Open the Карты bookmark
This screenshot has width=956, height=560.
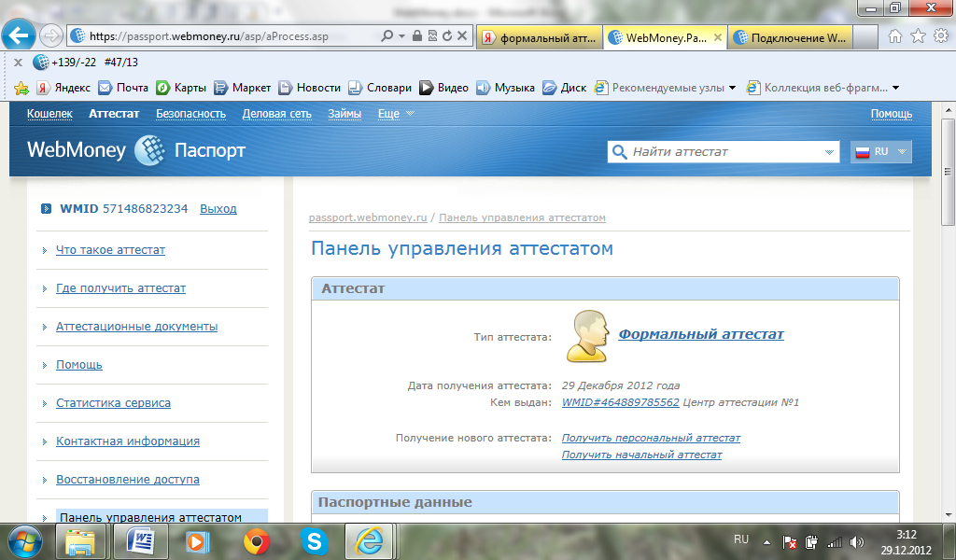tap(181, 88)
